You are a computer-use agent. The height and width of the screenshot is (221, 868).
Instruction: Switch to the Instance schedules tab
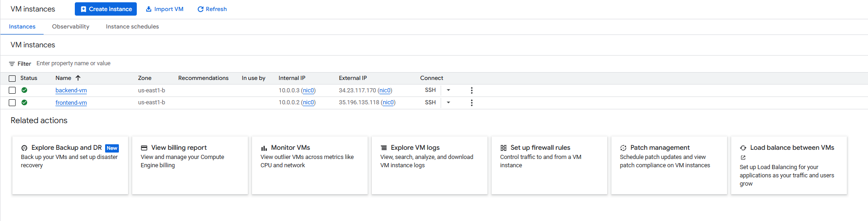click(x=132, y=27)
